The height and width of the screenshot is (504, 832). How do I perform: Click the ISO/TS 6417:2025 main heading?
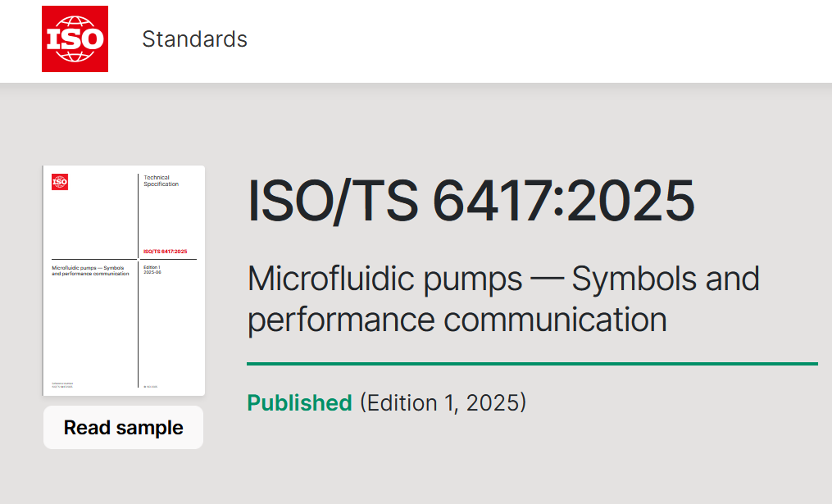pyautogui.click(x=471, y=201)
